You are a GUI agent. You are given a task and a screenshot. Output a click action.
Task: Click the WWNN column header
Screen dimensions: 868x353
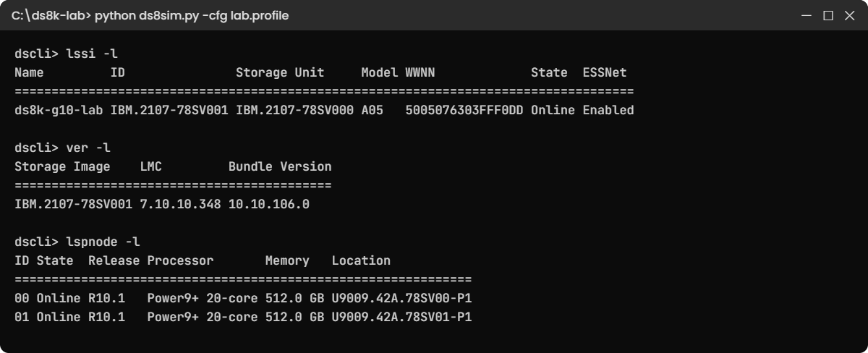click(x=420, y=72)
